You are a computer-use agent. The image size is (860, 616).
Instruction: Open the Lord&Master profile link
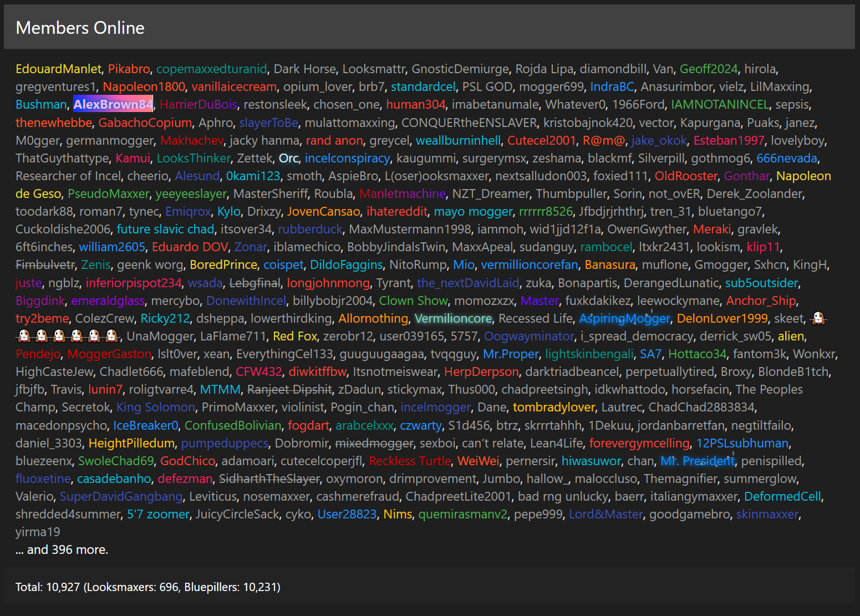click(x=606, y=514)
